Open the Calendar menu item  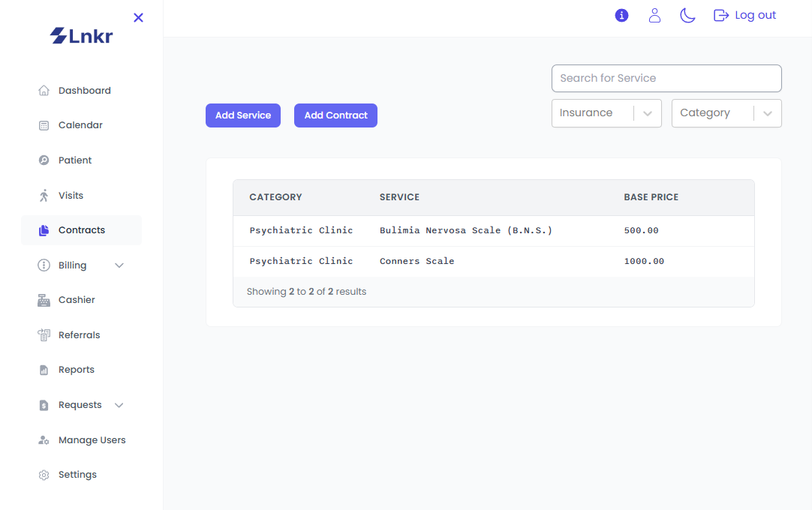(x=81, y=125)
